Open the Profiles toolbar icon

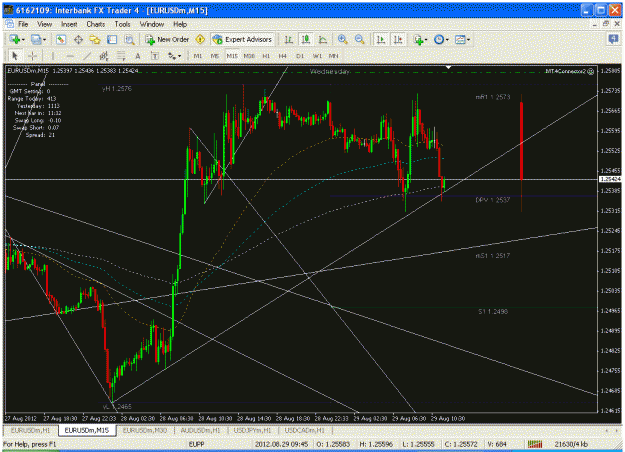[36, 39]
